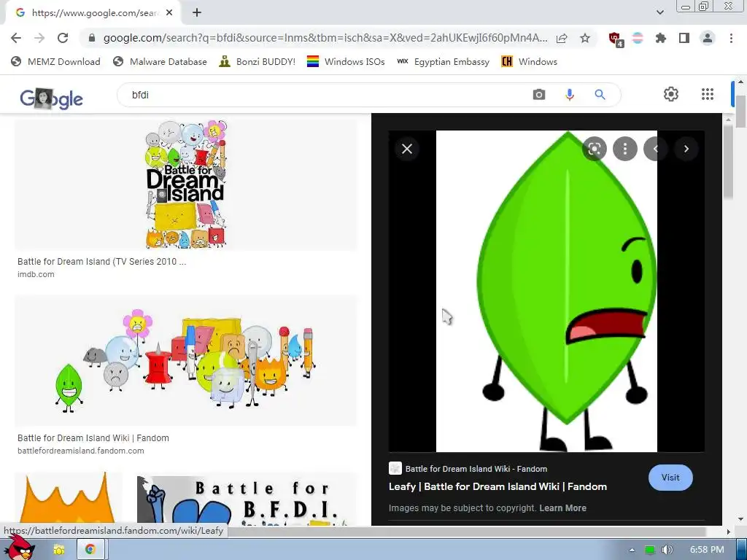Screen dimensions: 747x560
Task: Open the MEMZ Download bookmark
Action: (55, 61)
